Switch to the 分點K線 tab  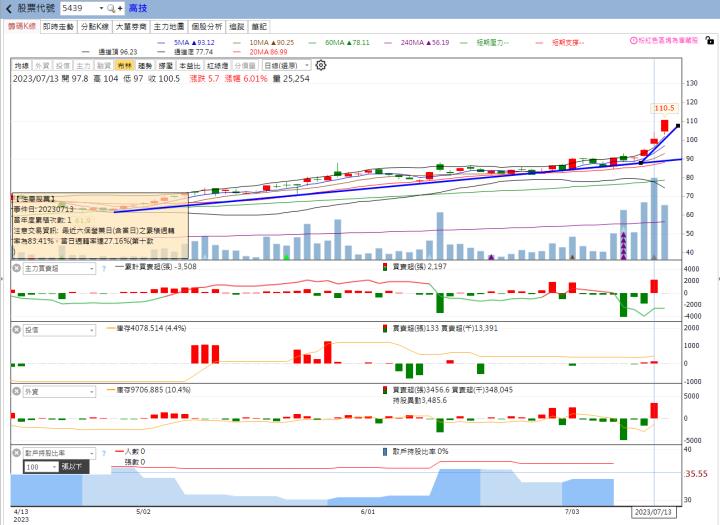click(x=95, y=27)
